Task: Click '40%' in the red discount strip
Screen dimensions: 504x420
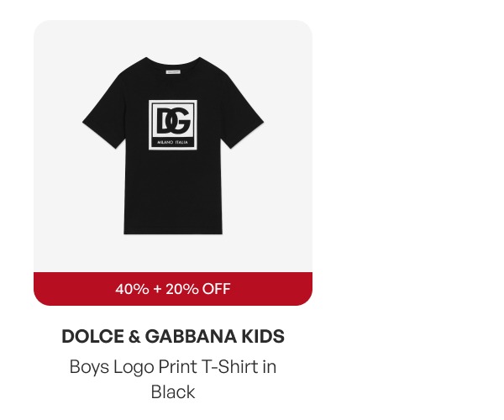Action: pyautogui.click(x=132, y=289)
